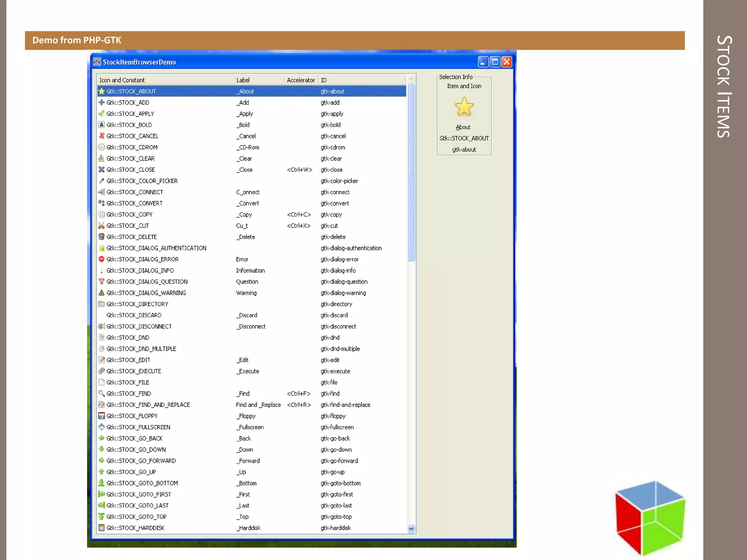Click the magnifier icon for STOCK_FIND
The image size is (747, 560).
[101, 393]
